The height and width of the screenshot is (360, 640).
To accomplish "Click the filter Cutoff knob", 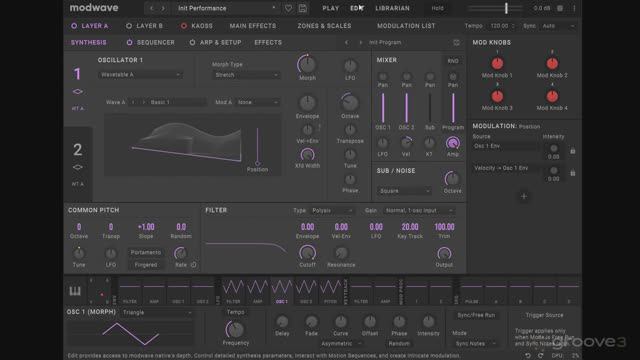I will 307,253.
